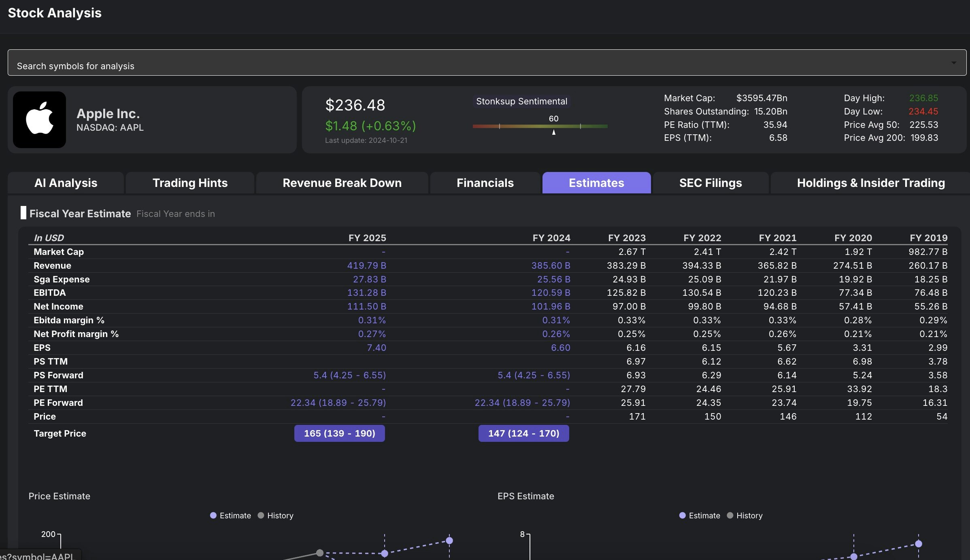Click the Stock Analysis page title
Image resolution: width=970 pixels, height=560 pixels.
point(55,13)
